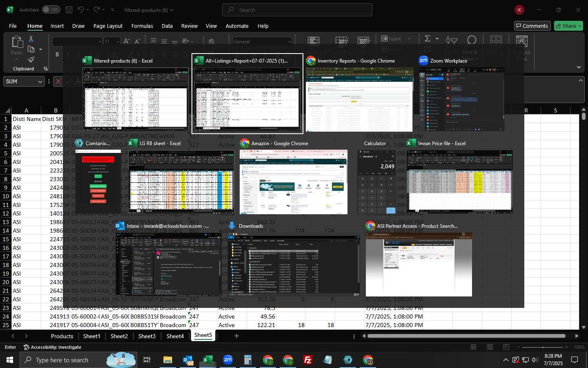Click the Undo icon
The width and height of the screenshot is (588, 368).
pos(81,9)
